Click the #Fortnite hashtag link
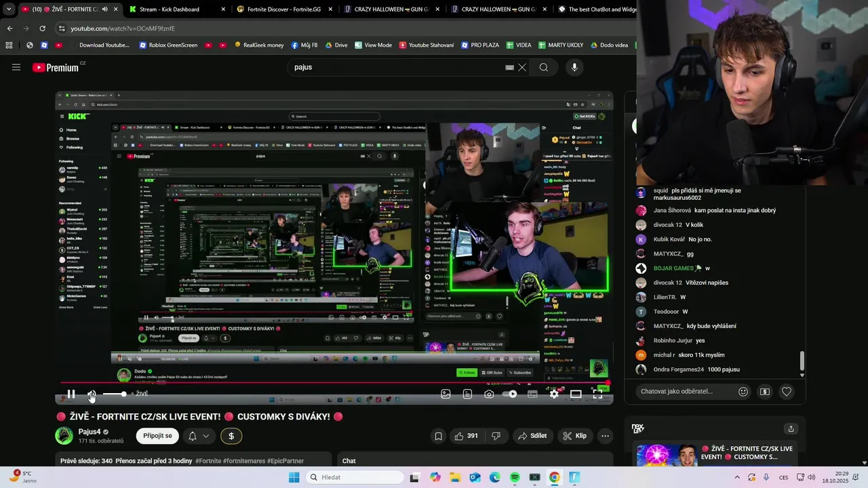This screenshot has width=868, height=488. click(x=208, y=461)
